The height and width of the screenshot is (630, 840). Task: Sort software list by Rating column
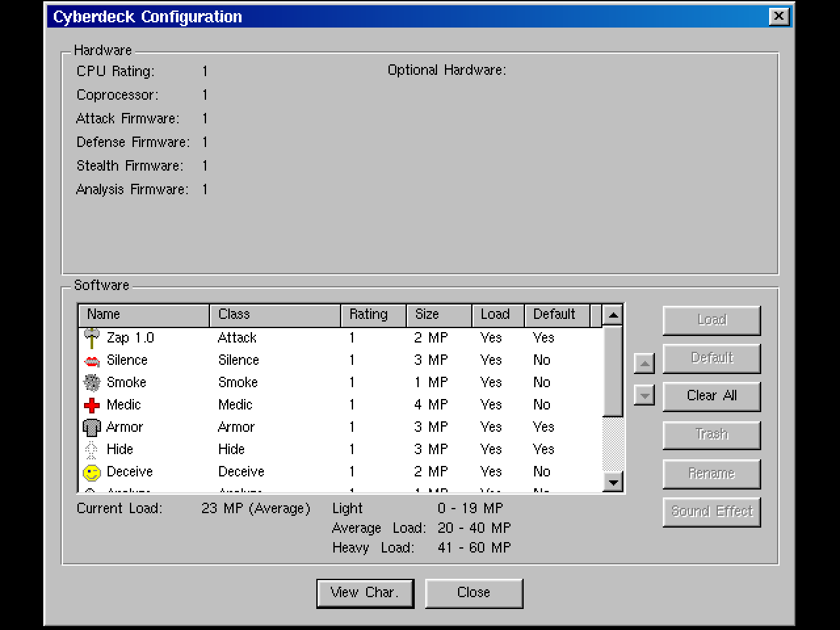[x=373, y=315]
